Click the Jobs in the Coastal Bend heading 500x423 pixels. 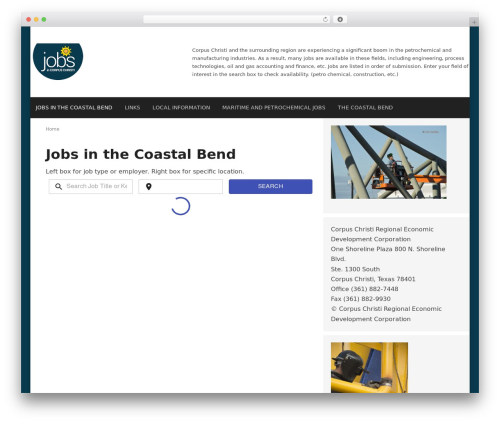coord(140,154)
